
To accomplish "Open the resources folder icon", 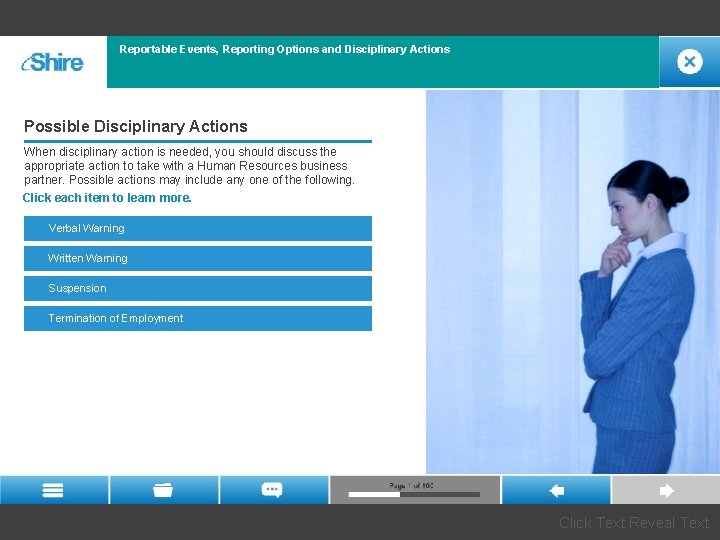I will coord(163,490).
